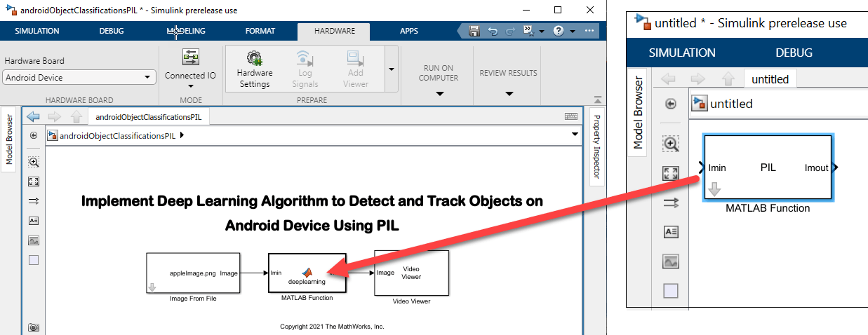Image resolution: width=868 pixels, height=335 pixels.
Task: Navigate forward arrow in main window
Action: click(54, 116)
